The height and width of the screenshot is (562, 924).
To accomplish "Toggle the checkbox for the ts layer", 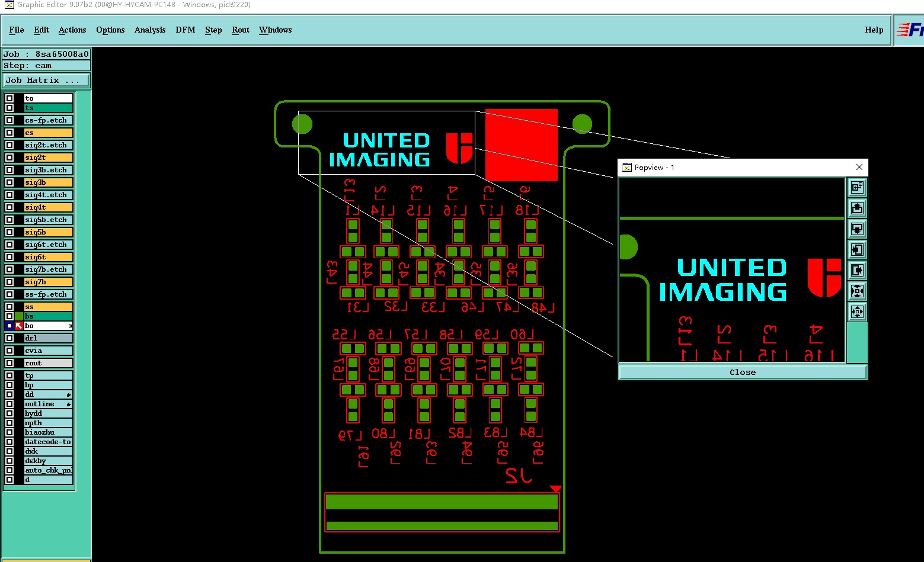I will (x=9, y=108).
